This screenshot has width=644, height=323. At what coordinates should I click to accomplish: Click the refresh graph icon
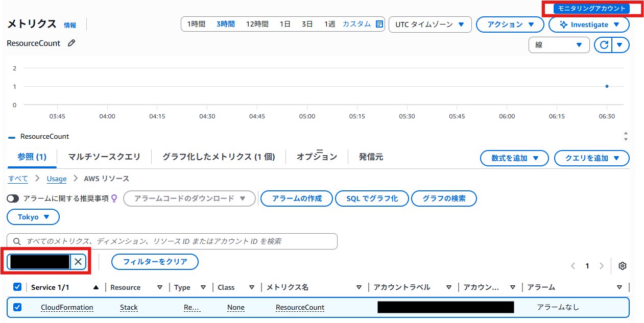603,45
